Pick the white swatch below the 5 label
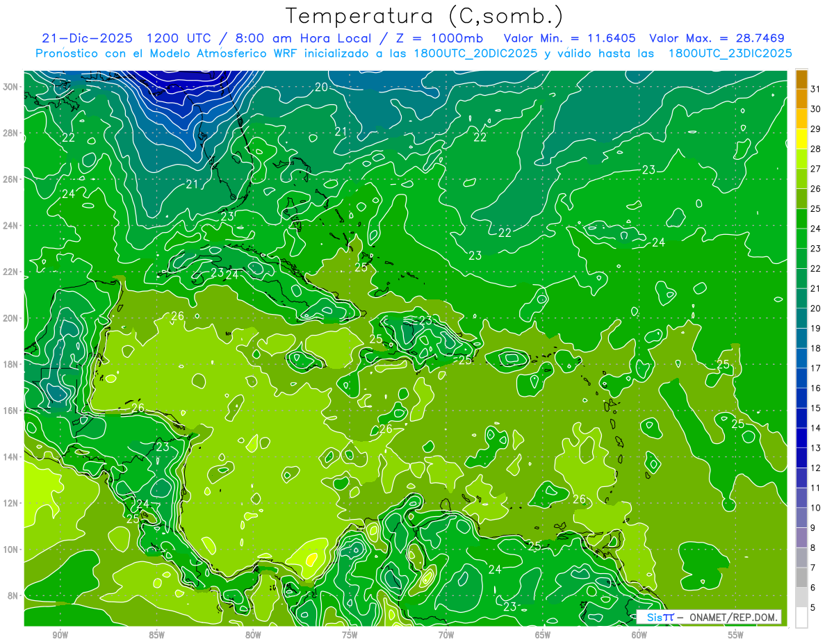 pyautogui.click(x=801, y=618)
